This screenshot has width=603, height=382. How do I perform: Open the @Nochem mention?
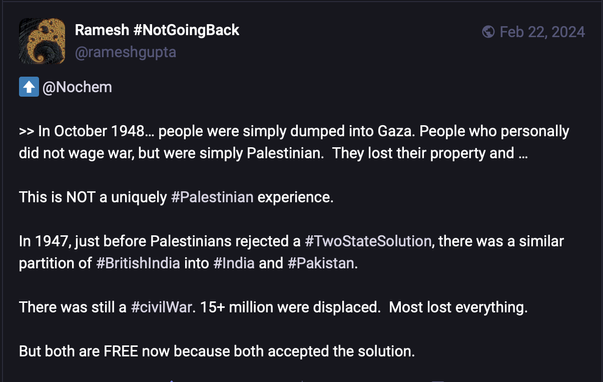point(77,87)
